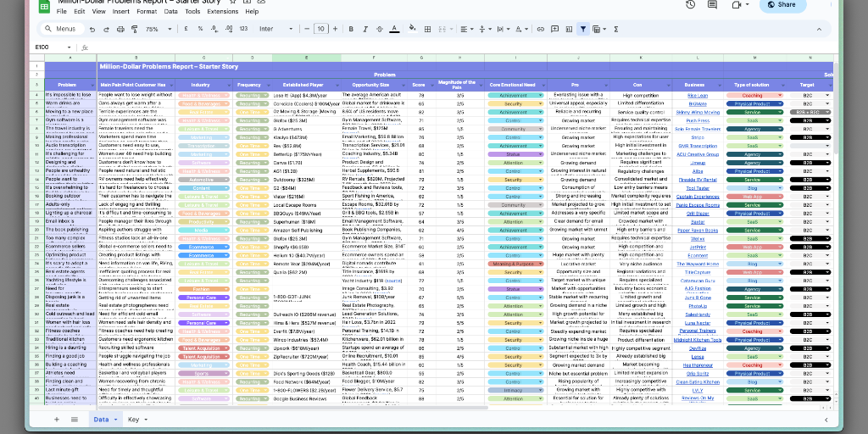Search the menus with the Menus box
This screenshot has height=434, width=868.
(x=61, y=29)
